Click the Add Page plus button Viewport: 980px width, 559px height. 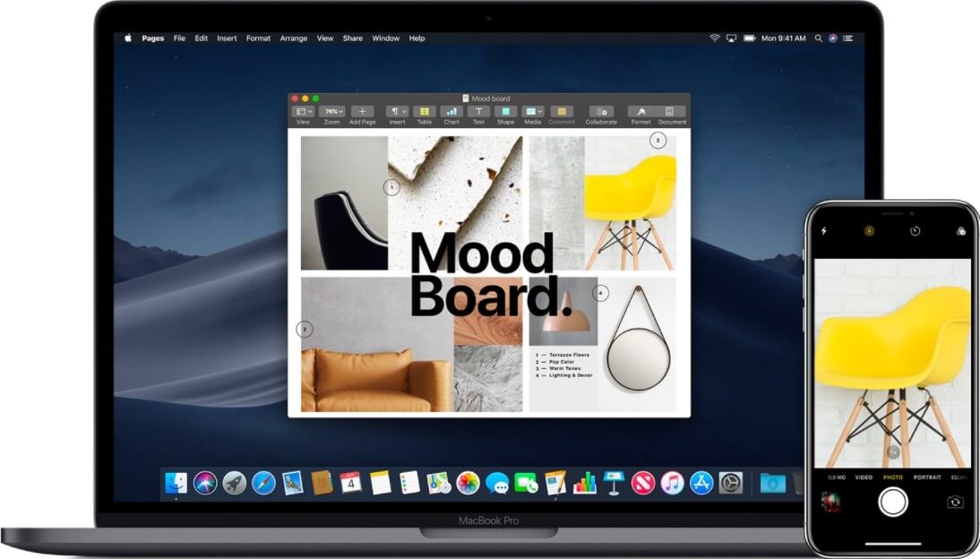(x=362, y=112)
